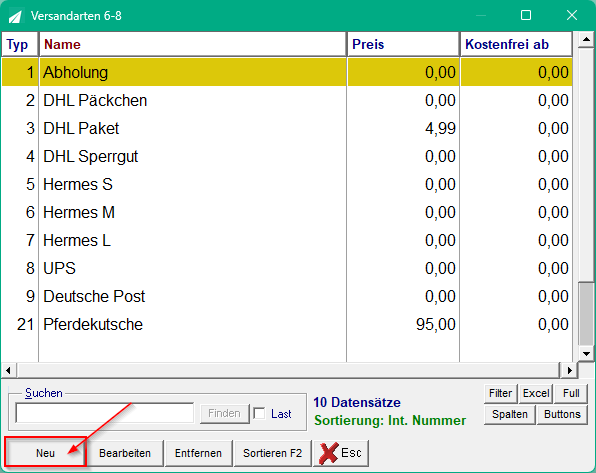Click scroll up arrow of vertical scrollbar
This screenshot has width=596, height=473.
(x=586, y=40)
